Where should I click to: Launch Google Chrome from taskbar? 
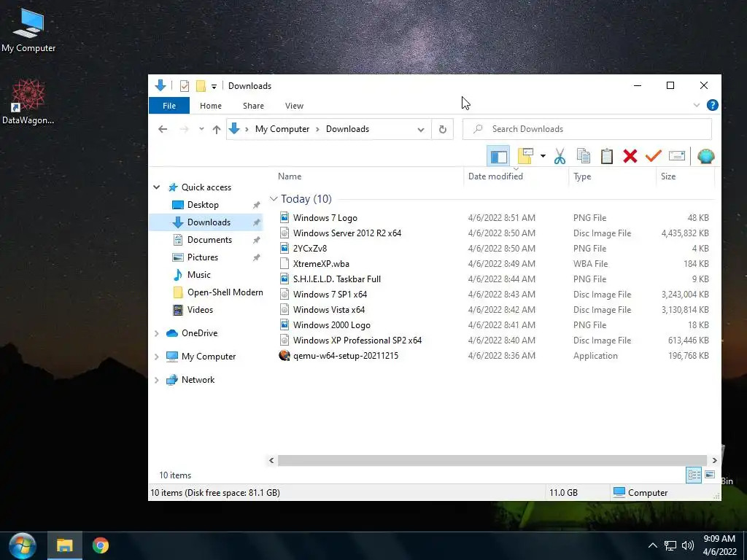[x=101, y=545]
